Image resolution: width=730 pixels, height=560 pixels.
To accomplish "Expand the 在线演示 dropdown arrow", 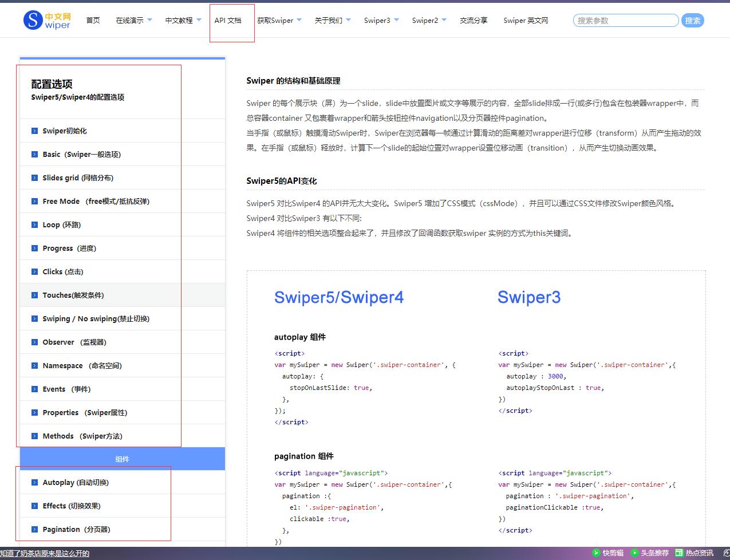I will (x=150, y=20).
